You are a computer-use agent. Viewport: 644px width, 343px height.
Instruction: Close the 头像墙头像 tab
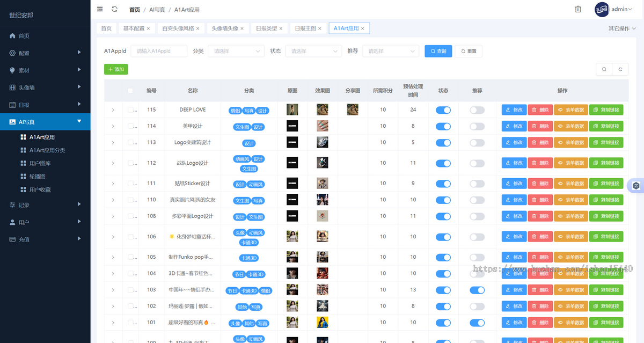coord(241,28)
